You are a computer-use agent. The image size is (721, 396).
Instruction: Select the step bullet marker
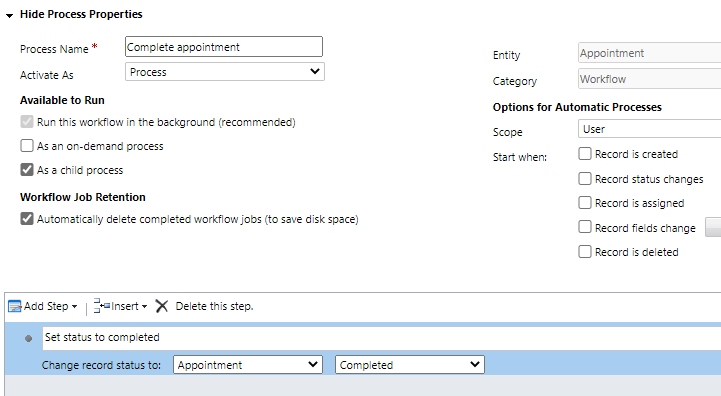pyautogui.click(x=29, y=339)
